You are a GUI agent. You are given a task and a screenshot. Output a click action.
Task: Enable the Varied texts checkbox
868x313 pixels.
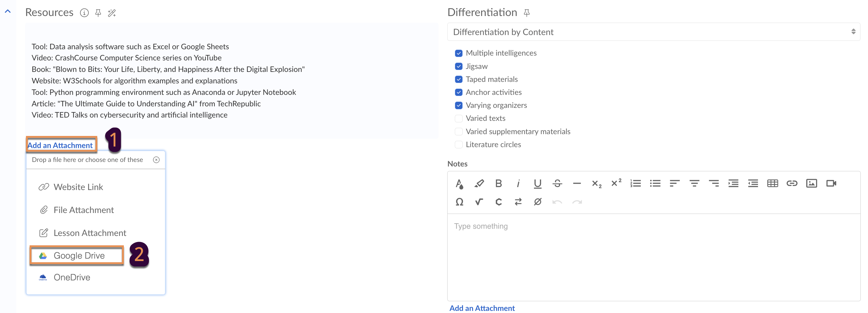point(458,118)
